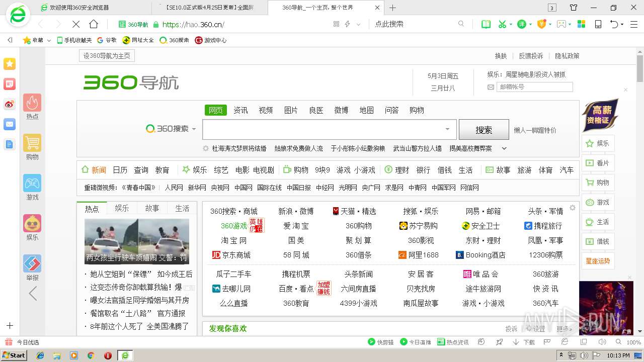
Task: Expand the 收藏 favorites dropdown arrow
Action: (x=49, y=40)
